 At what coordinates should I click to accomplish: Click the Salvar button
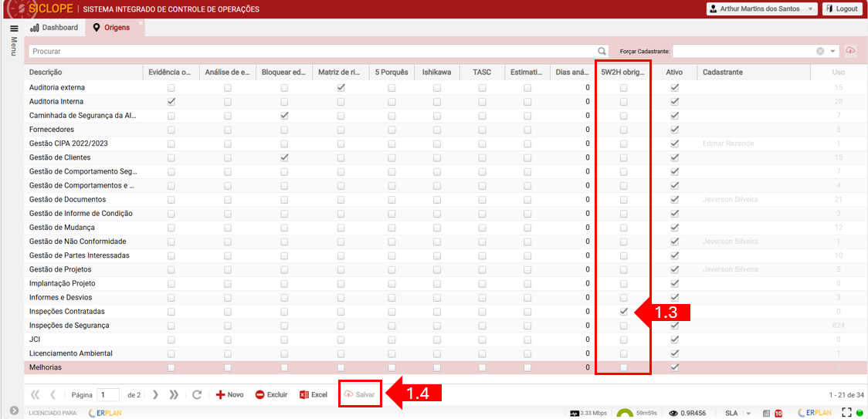[x=360, y=394]
